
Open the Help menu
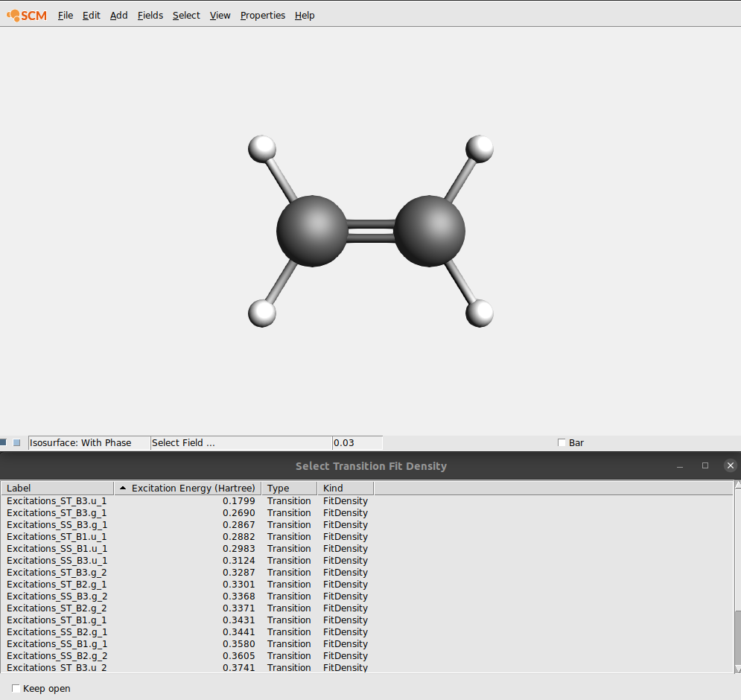(304, 15)
